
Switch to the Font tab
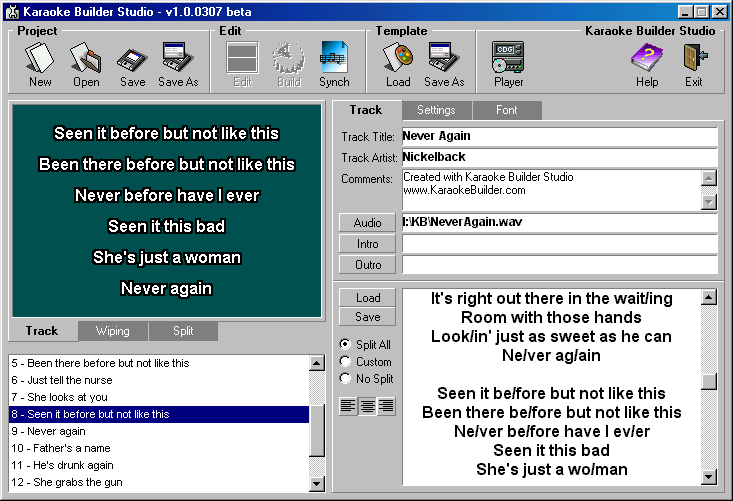[507, 110]
